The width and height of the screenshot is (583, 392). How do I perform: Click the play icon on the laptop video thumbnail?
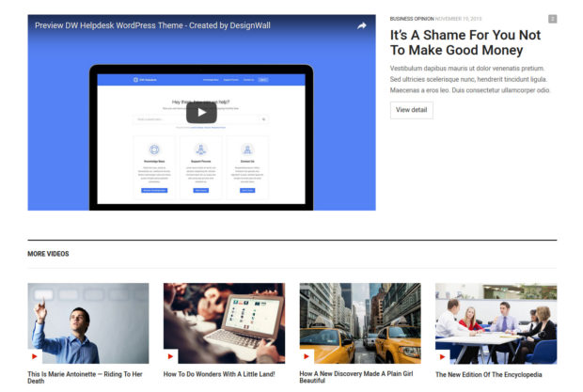(171, 356)
